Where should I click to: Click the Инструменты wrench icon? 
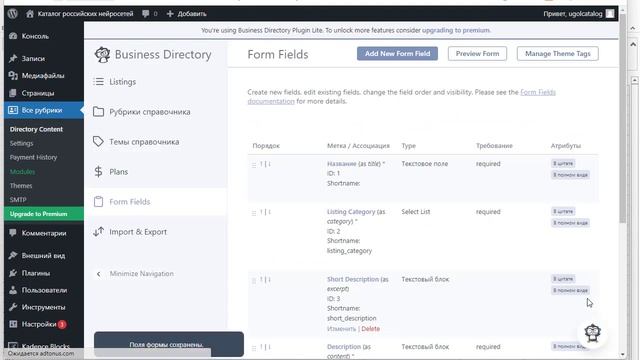13,307
